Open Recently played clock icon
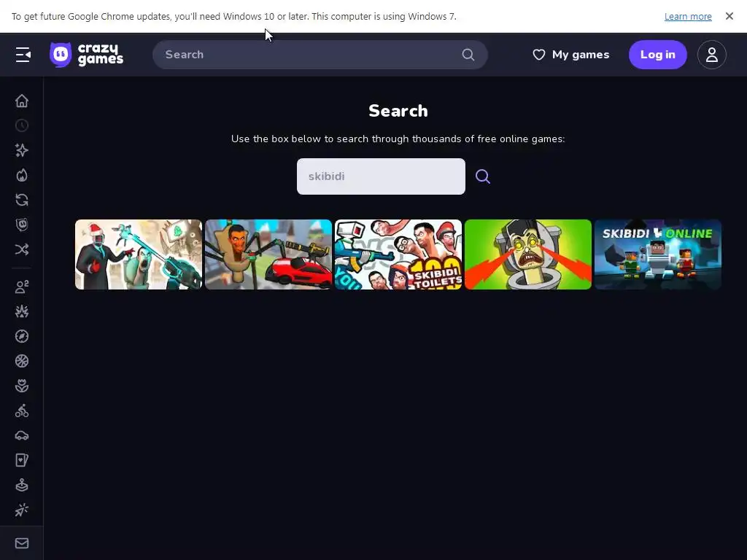 (22, 125)
